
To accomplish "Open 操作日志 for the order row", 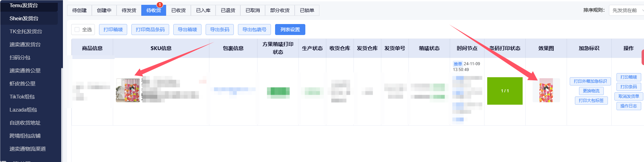I will click(629, 106).
